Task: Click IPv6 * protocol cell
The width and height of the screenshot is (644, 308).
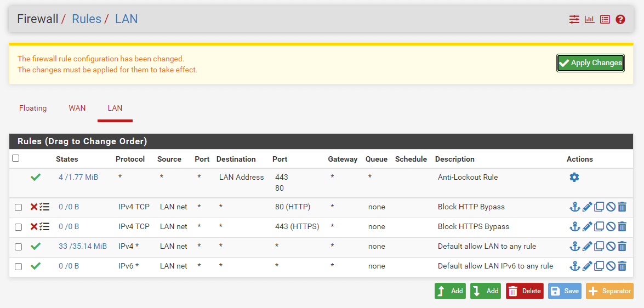Action: coord(129,266)
